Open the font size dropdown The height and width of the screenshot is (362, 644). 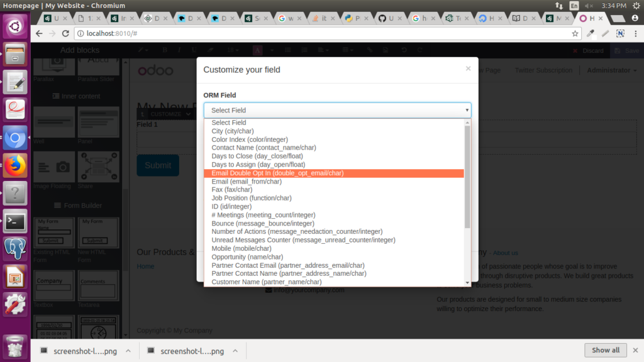pos(231,50)
